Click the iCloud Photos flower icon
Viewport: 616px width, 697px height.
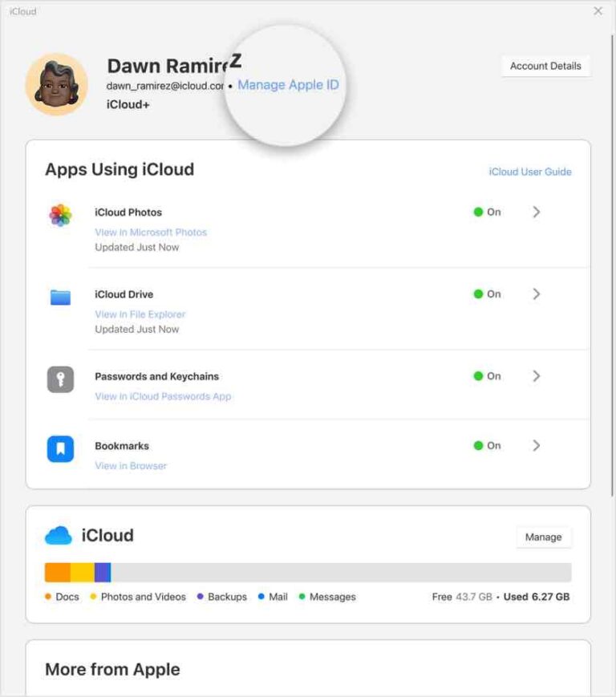pos(60,215)
